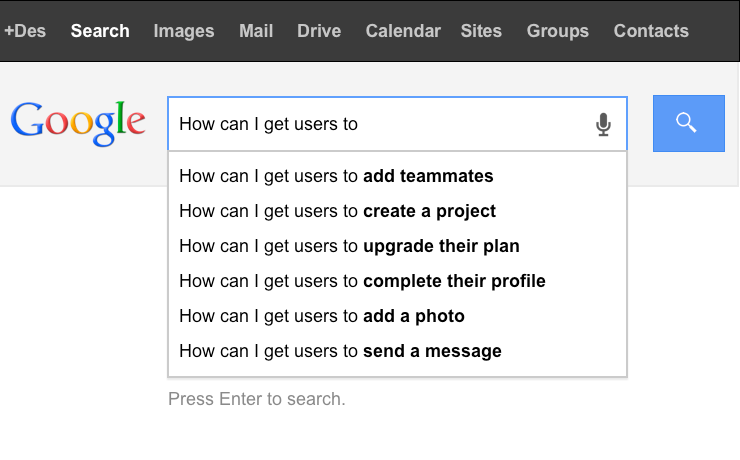The image size is (740, 460).
Task: Click inside the search text field
Action: (378, 124)
